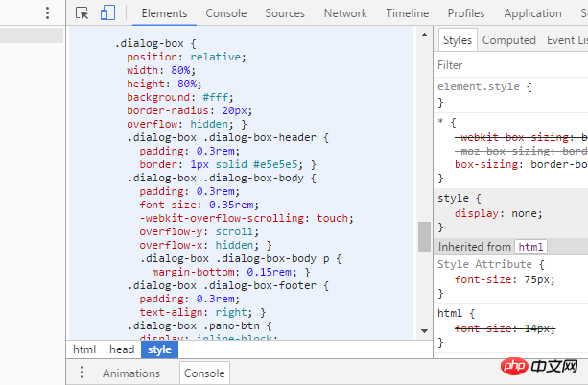Switch to the Network tab

[x=345, y=13]
